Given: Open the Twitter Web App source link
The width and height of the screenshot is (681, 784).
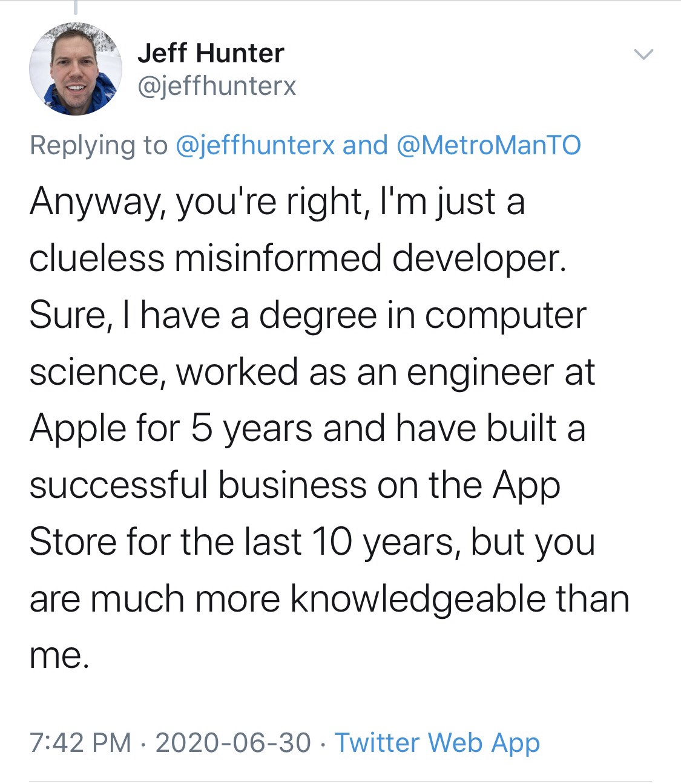Looking at the screenshot, I should [x=437, y=742].
